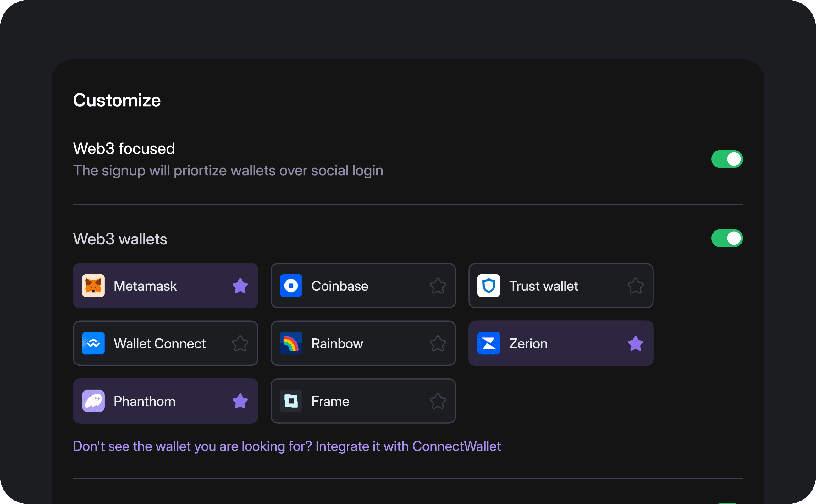Star the Rainbow wallet
The height and width of the screenshot is (504, 816).
point(438,343)
